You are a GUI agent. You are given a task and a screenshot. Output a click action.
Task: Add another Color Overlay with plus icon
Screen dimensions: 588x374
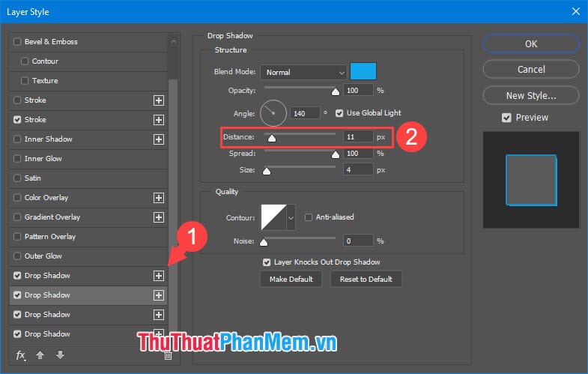coord(159,198)
